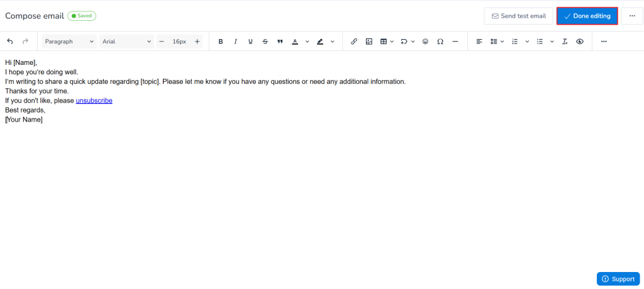Viewport: 644px width, 289px height.
Task: Show more toolbar options
Action: [604, 42]
